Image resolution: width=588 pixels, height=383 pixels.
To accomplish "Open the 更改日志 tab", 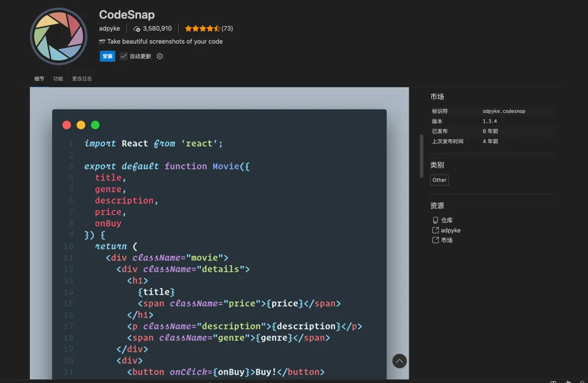I will (82, 79).
